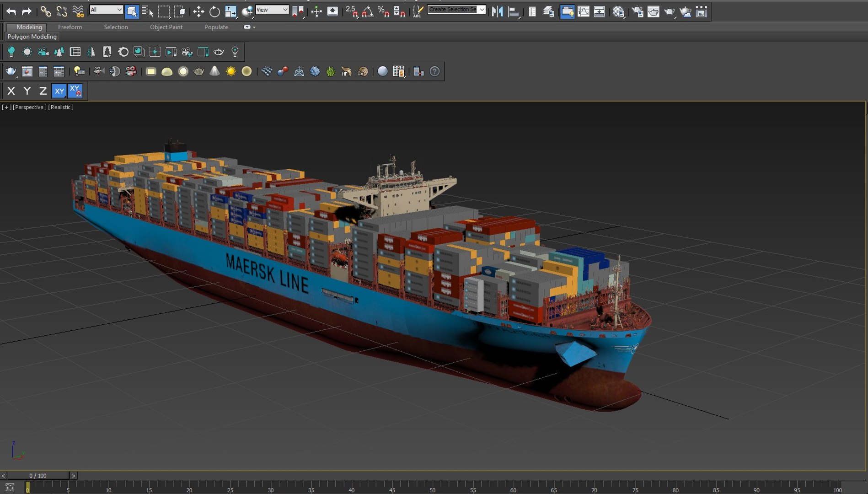
Task: Click Bind to Space Warp icon
Action: [x=78, y=11]
